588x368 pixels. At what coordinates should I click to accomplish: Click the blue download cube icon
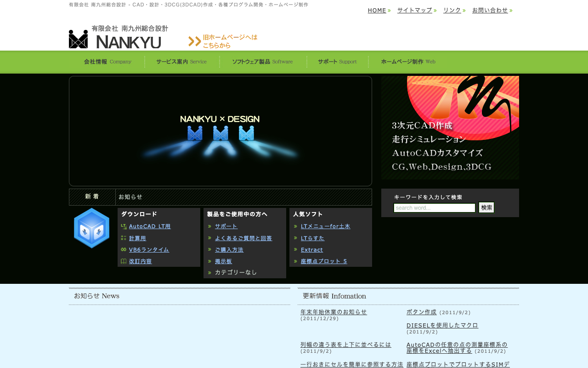click(91, 228)
